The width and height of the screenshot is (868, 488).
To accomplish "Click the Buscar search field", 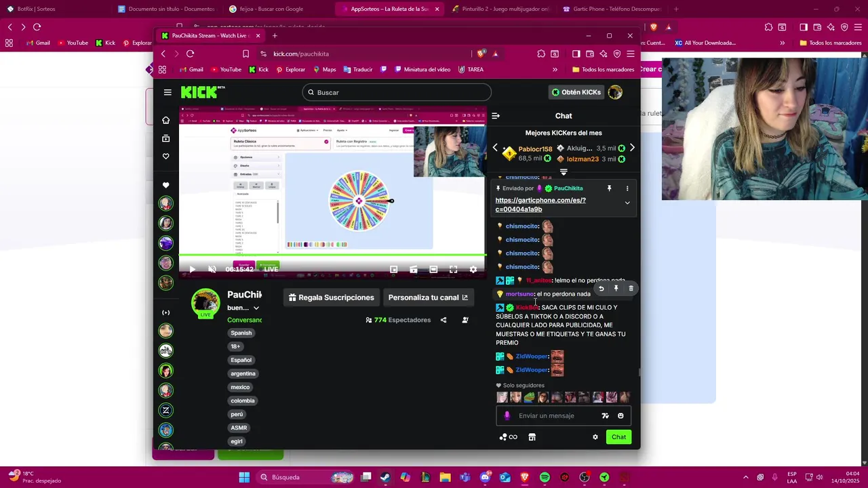I will [397, 92].
